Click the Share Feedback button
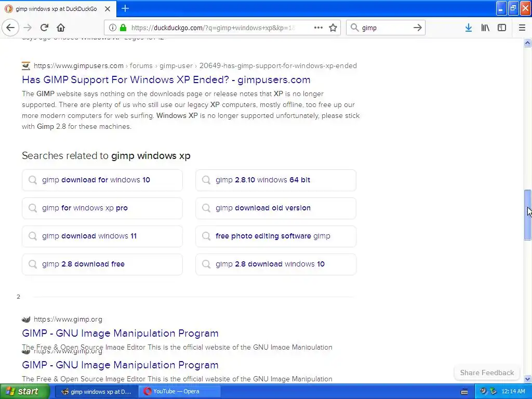Image resolution: width=532 pixels, height=399 pixels. [x=487, y=373]
